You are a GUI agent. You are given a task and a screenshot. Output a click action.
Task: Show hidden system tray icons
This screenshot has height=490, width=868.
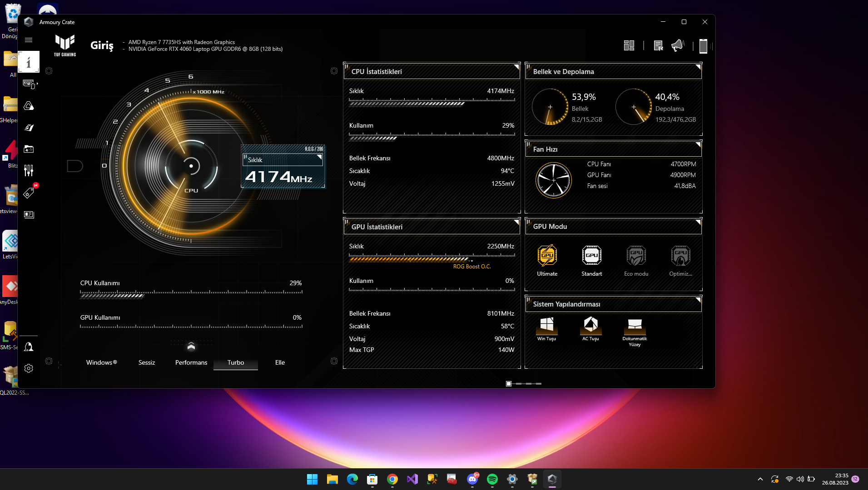[x=760, y=479]
